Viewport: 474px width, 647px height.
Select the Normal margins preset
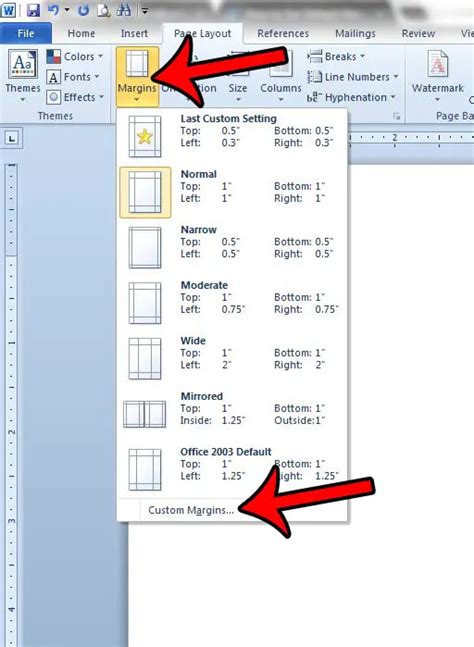[232, 192]
